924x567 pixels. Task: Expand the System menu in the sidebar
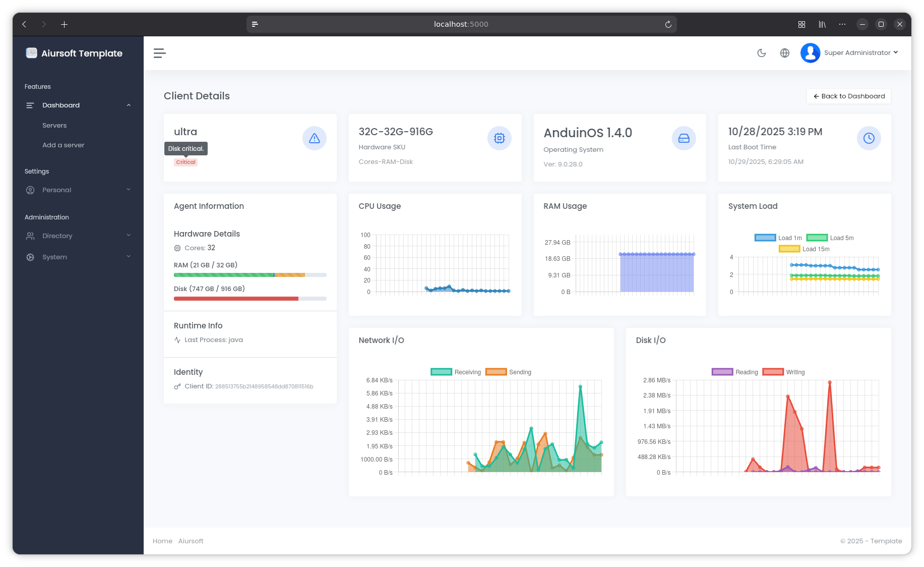pyautogui.click(x=54, y=257)
